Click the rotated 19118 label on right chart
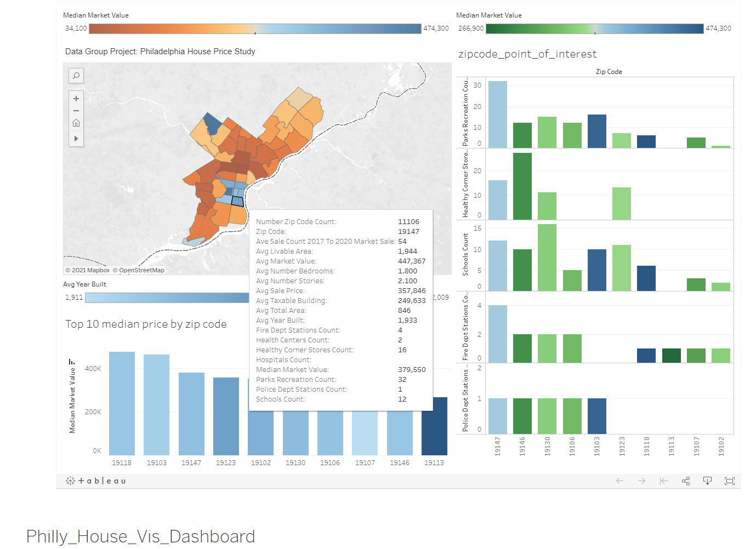The height and width of the screenshot is (549, 756). coord(647,446)
